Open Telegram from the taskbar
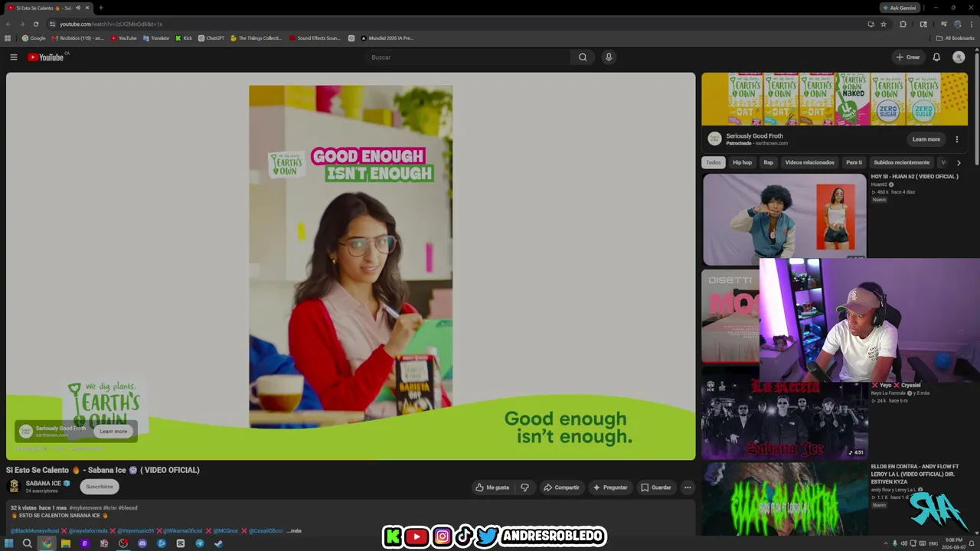Viewport: 980px width, 551px height. pyautogui.click(x=200, y=543)
